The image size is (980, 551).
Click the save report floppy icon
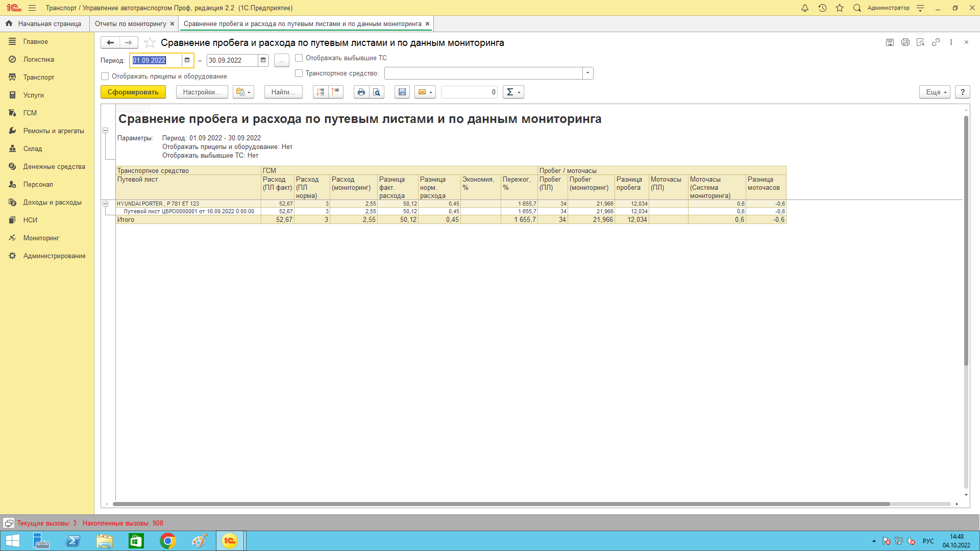click(x=402, y=92)
